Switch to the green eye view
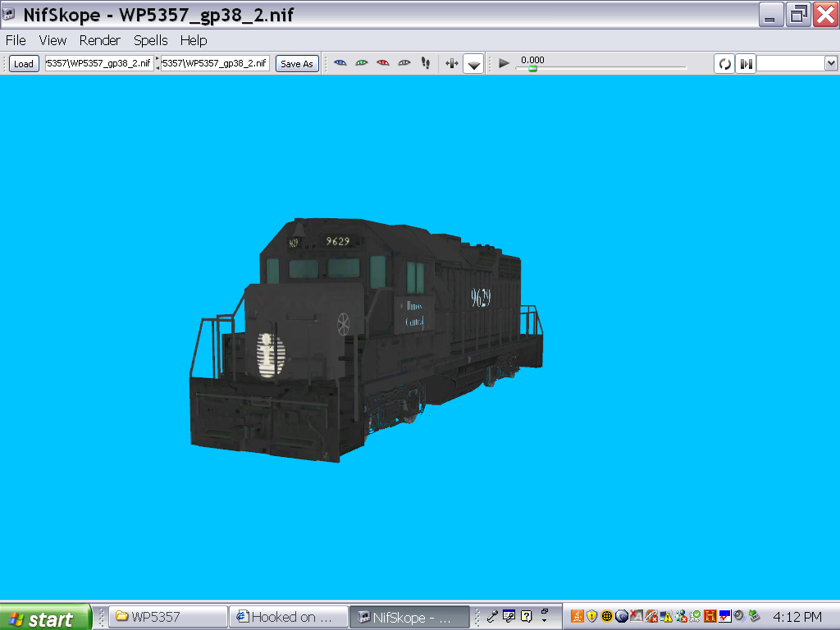840x630 pixels. click(x=362, y=63)
